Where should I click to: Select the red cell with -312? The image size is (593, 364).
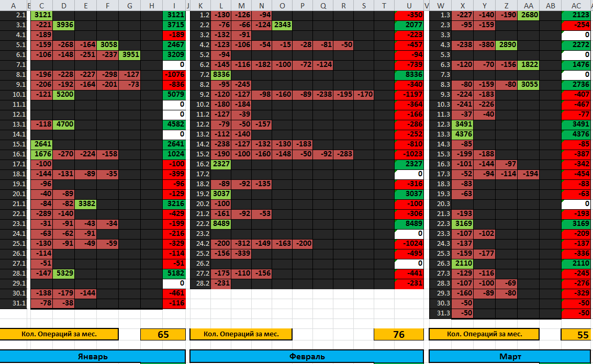(x=241, y=243)
